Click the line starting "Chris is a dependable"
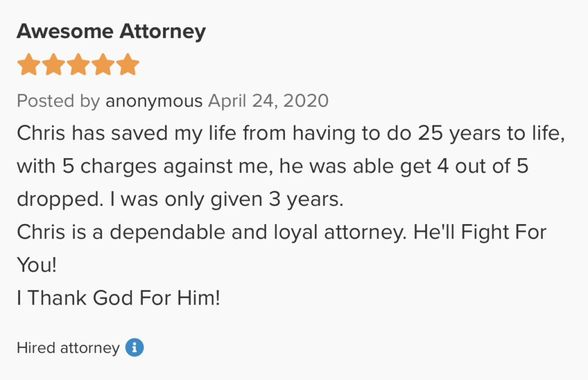Image resolution: width=588 pixels, height=380 pixels. click(281, 232)
